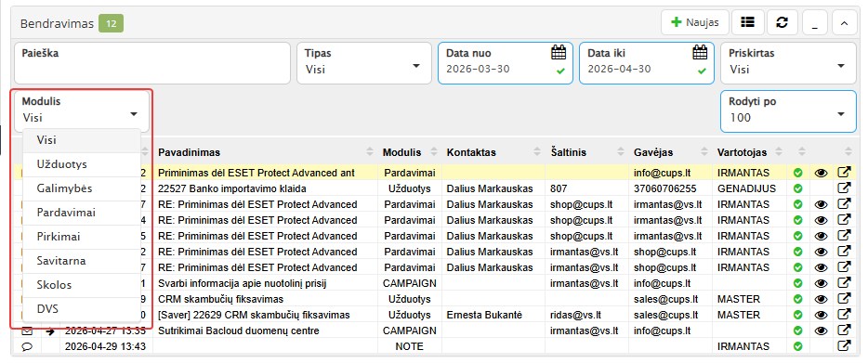The width and height of the screenshot is (868, 363).
Task: Open the list view options icon
Action: click(x=748, y=22)
